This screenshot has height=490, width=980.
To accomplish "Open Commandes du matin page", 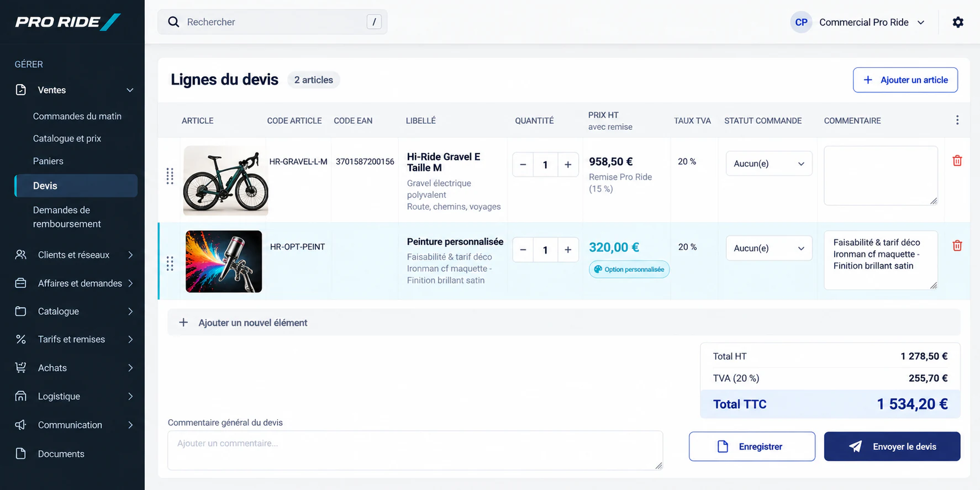I will (x=77, y=116).
